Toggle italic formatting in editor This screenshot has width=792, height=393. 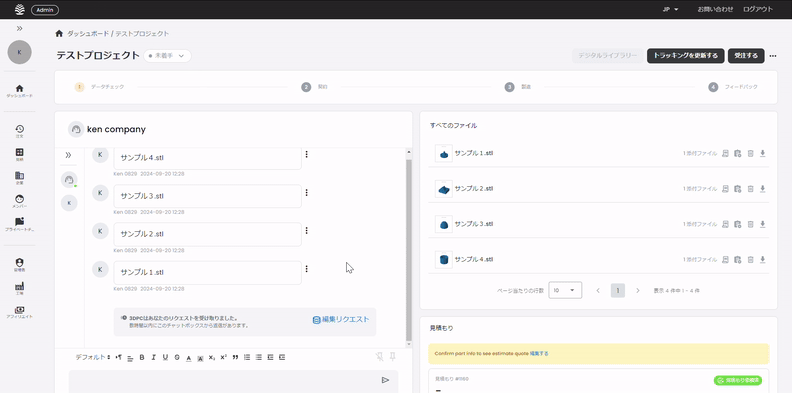154,357
